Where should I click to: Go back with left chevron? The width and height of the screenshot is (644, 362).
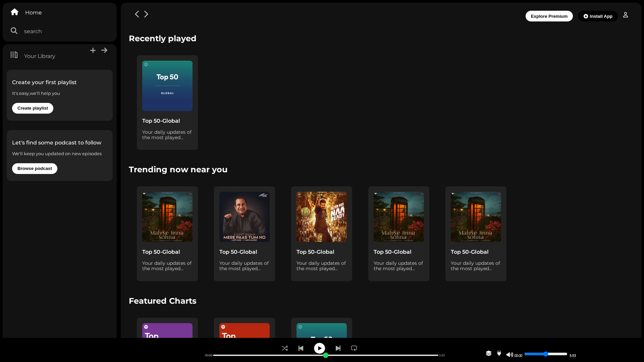pyautogui.click(x=137, y=14)
